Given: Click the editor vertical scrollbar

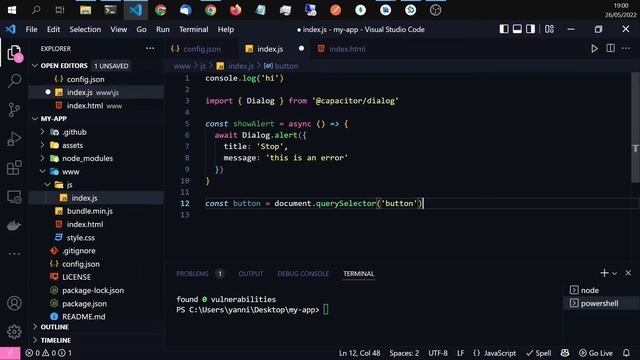Looking at the screenshot, I should click(x=635, y=128).
